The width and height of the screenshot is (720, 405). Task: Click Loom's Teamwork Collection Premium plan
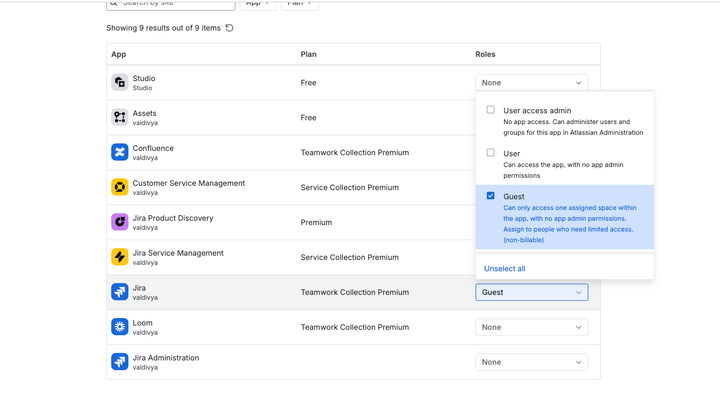coord(354,327)
